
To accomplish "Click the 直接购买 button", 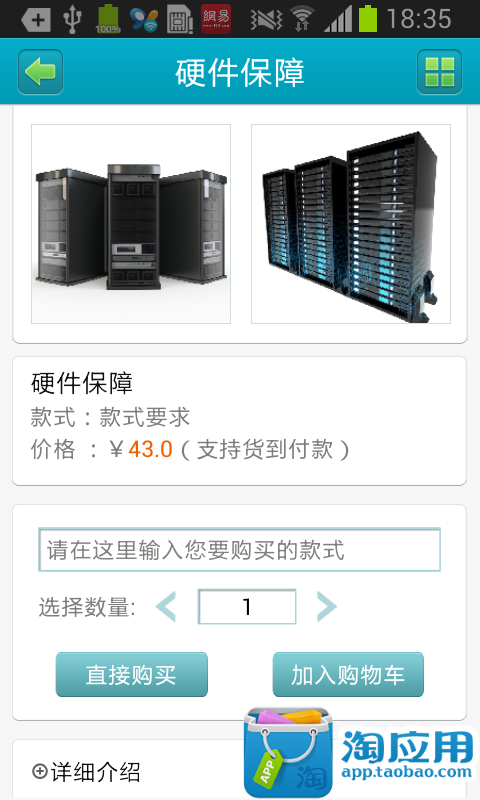I will pos(132,674).
